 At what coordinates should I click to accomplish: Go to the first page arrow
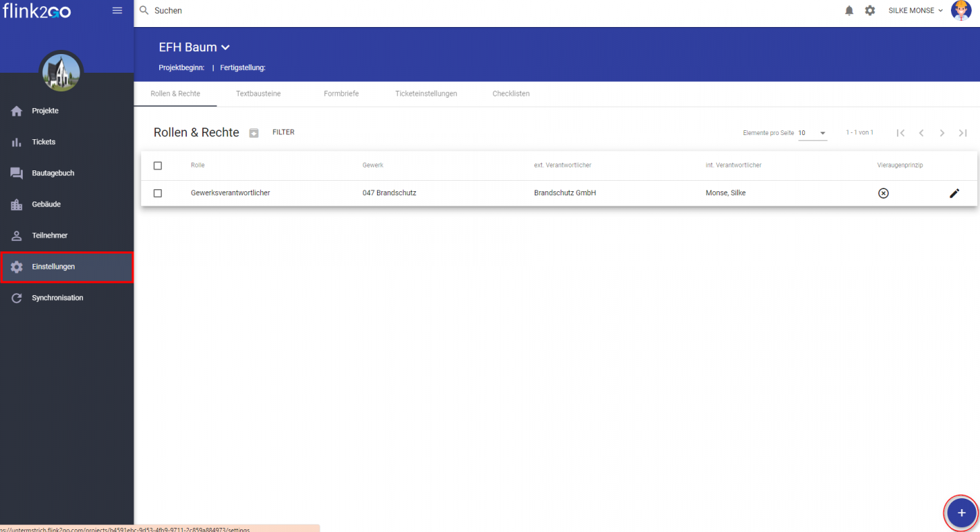pyautogui.click(x=900, y=133)
